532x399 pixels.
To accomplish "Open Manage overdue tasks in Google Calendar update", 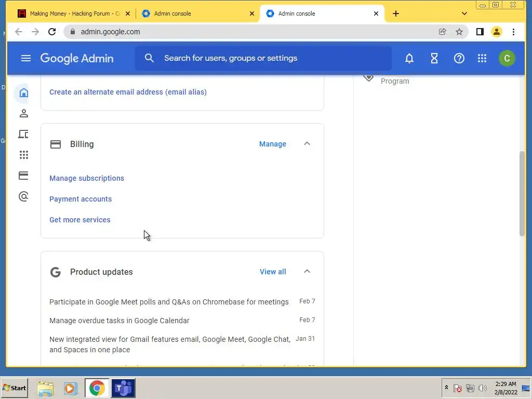I will click(x=119, y=320).
